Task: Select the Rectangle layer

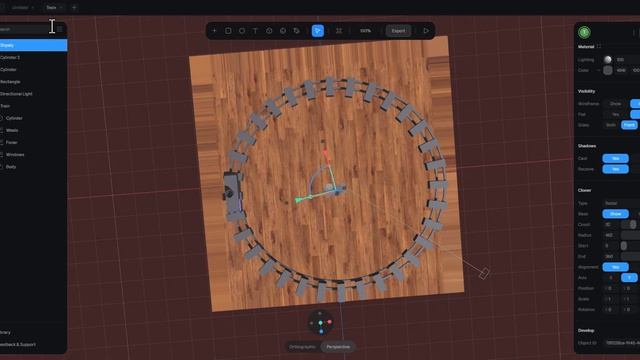Action: (x=33, y=82)
